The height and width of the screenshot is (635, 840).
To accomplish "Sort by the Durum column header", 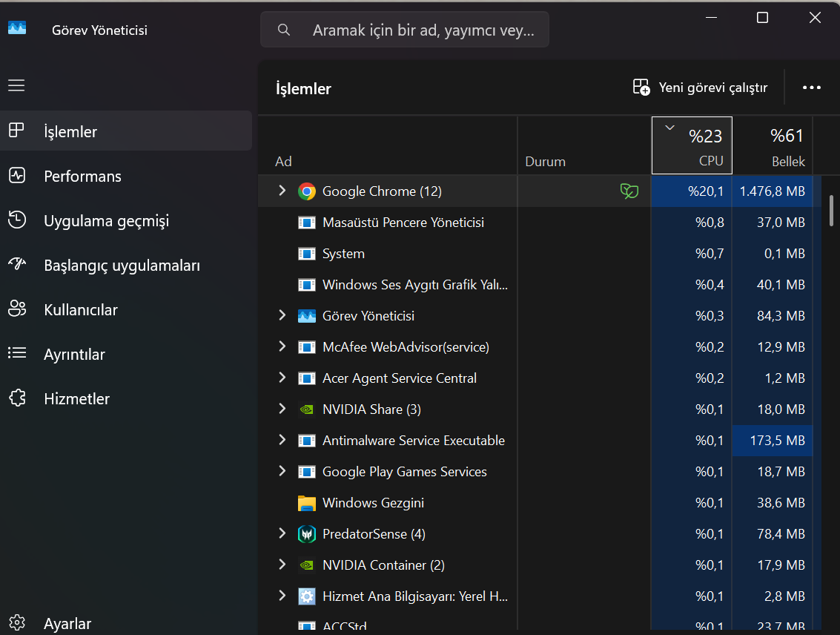I will point(584,145).
